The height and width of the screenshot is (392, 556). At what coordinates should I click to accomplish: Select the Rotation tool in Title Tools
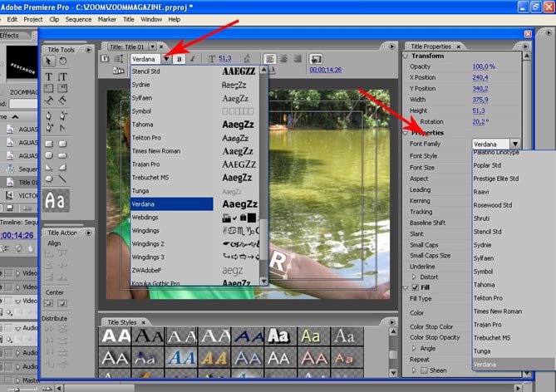tap(63, 61)
